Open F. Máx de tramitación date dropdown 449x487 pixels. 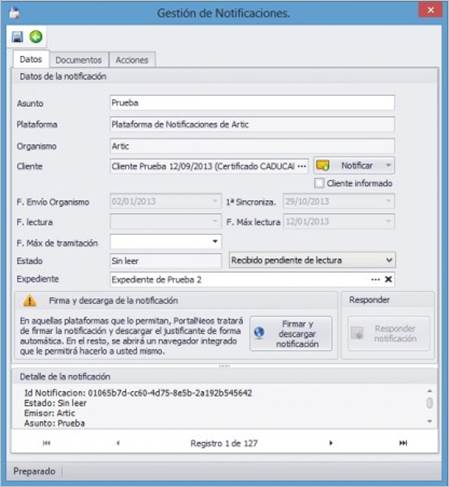point(215,241)
